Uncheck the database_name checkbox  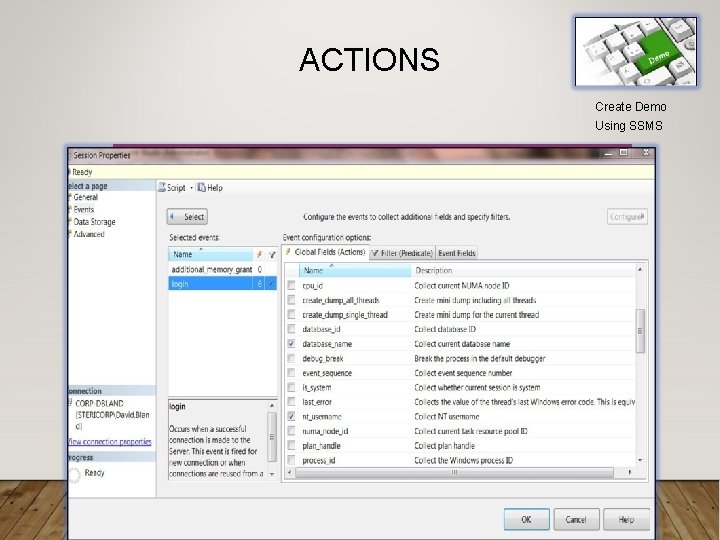pyautogui.click(x=291, y=343)
